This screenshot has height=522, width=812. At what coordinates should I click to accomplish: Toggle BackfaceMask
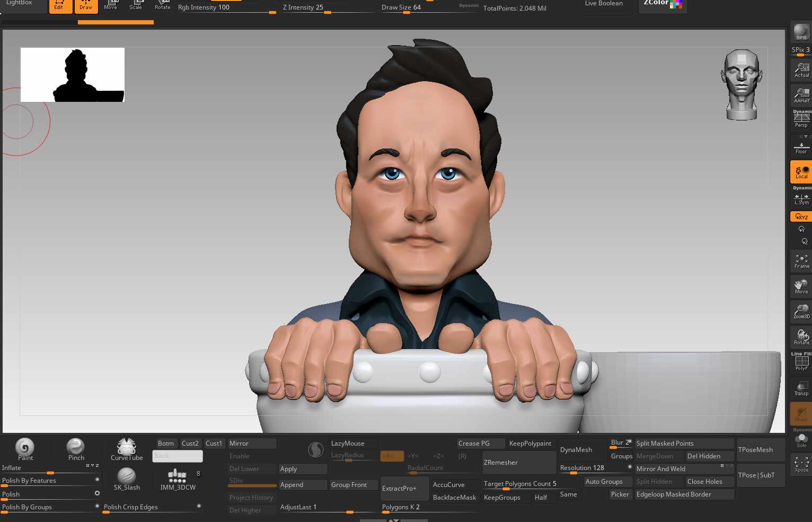coord(455,498)
